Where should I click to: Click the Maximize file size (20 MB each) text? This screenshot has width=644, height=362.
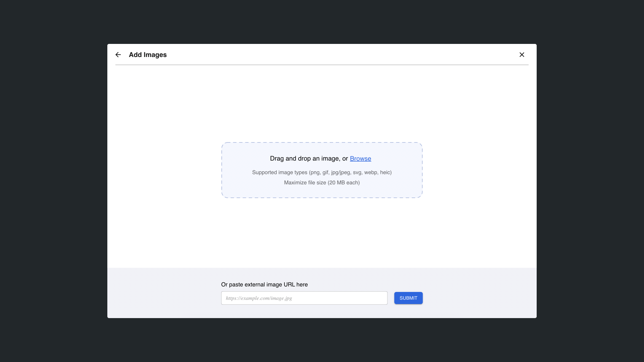click(322, 183)
